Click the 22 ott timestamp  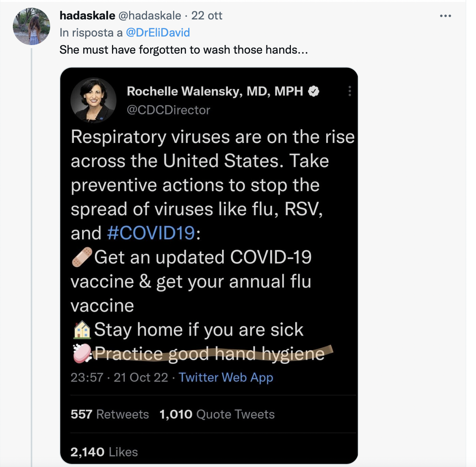coord(207,16)
